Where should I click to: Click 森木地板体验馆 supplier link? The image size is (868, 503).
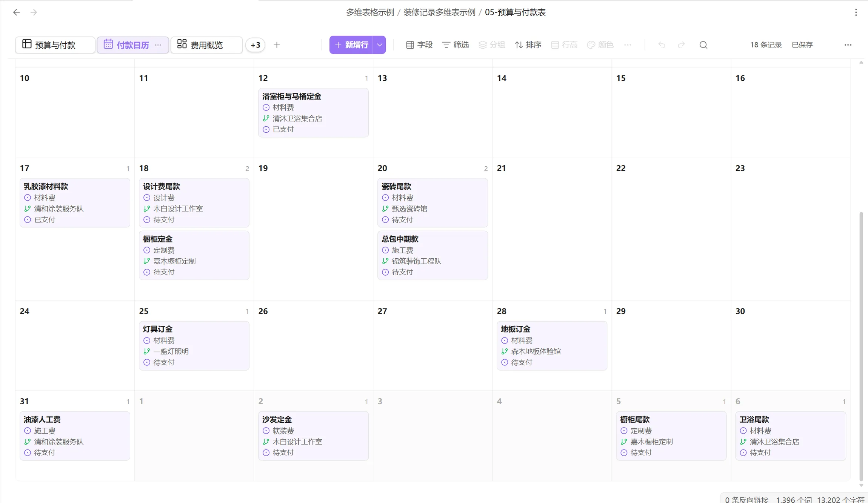click(x=536, y=351)
